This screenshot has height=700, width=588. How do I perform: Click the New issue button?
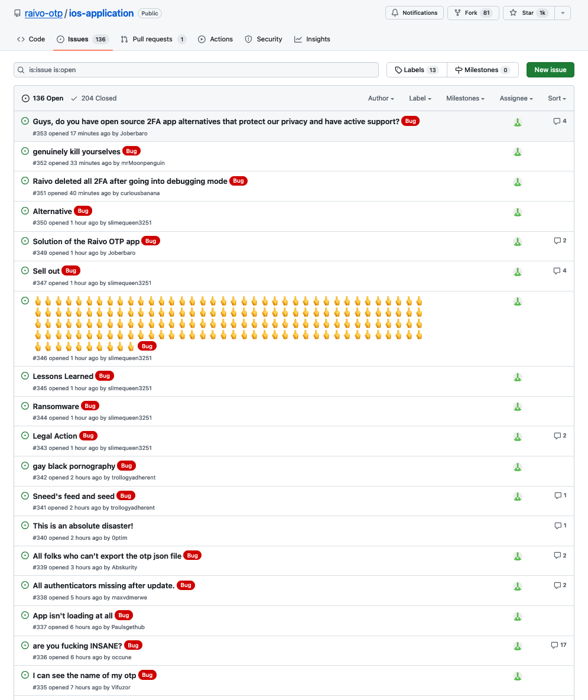point(550,70)
